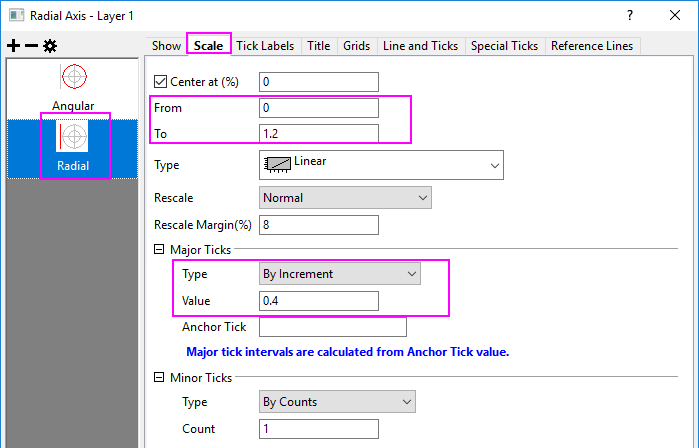Click the Anchor Tick input field
The width and height of the screenshot is (699, 448).
(332, 327)
